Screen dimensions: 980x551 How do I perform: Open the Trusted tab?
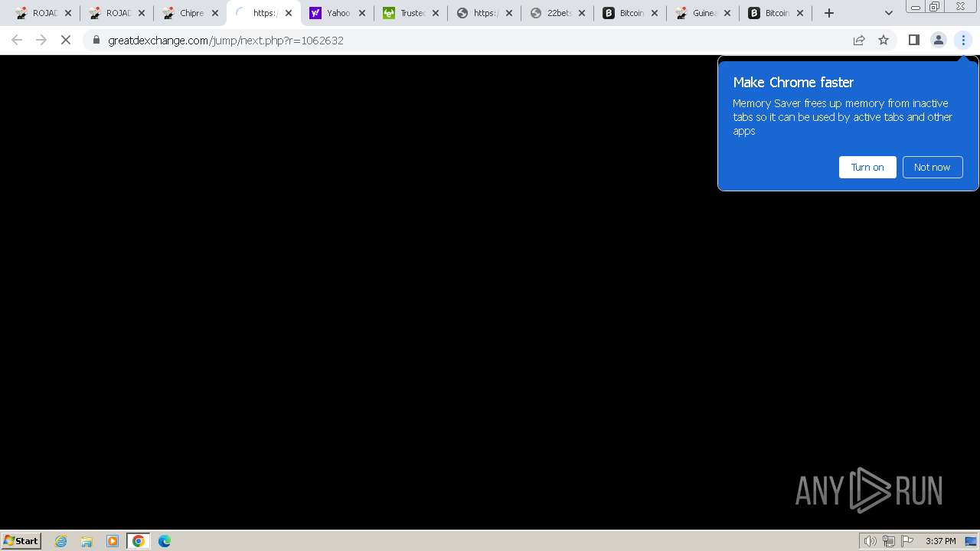pyautogui.click(x=403, y=13)
